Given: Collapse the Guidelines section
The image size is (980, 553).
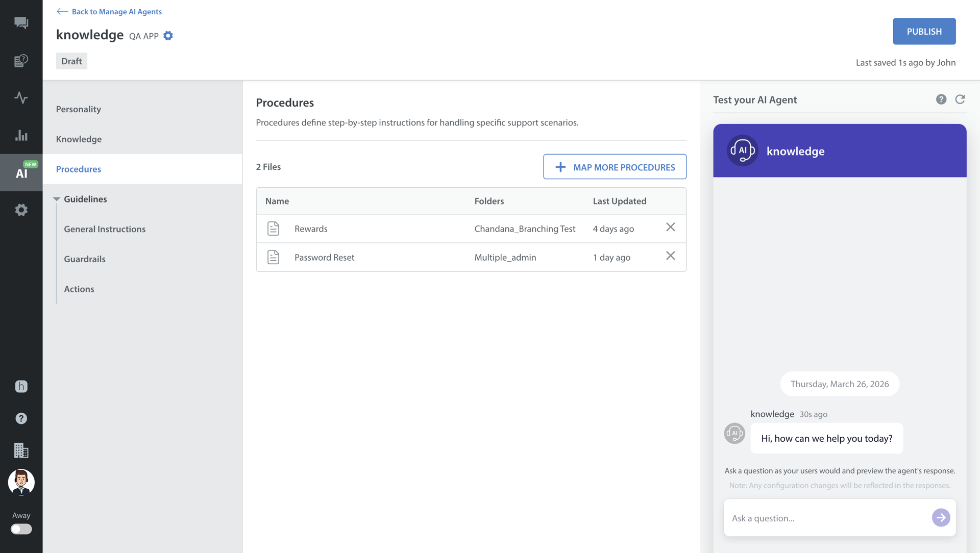Looking at the screenshot, I should (x=57, y=199).
